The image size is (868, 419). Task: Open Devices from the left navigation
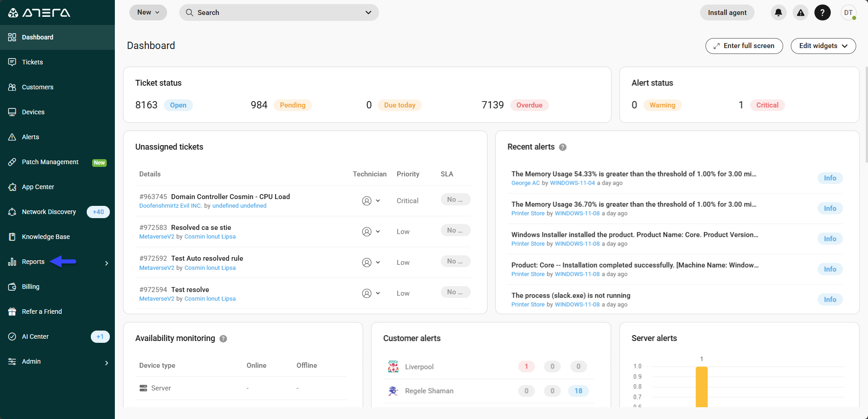33,112
